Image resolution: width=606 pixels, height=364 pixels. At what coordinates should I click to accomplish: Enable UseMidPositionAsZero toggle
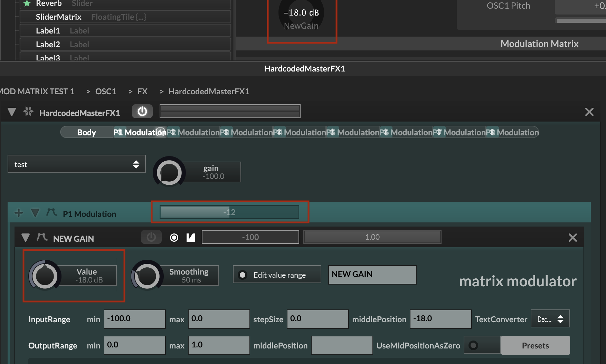[482, 345]
